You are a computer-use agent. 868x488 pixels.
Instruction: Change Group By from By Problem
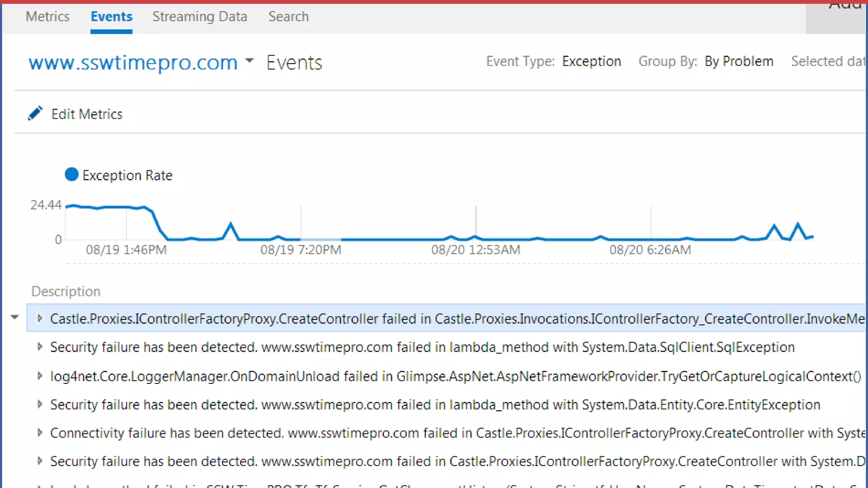[x=739, y=61]
